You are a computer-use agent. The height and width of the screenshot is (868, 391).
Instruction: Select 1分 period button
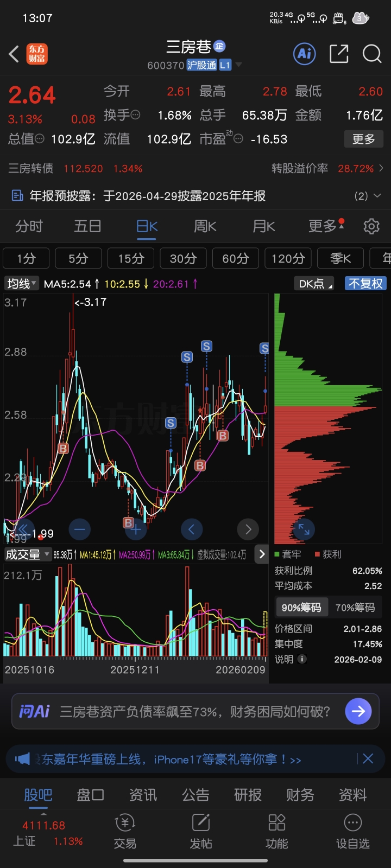(26, 258)
